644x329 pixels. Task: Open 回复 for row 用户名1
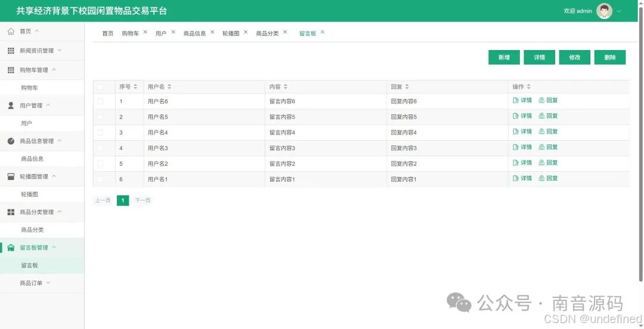tap(549, 178)
